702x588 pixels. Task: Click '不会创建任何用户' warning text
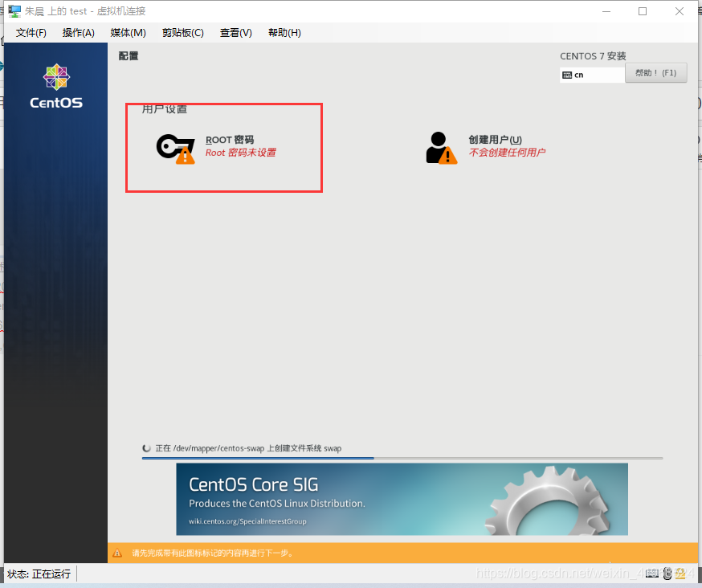click(508, 153)
